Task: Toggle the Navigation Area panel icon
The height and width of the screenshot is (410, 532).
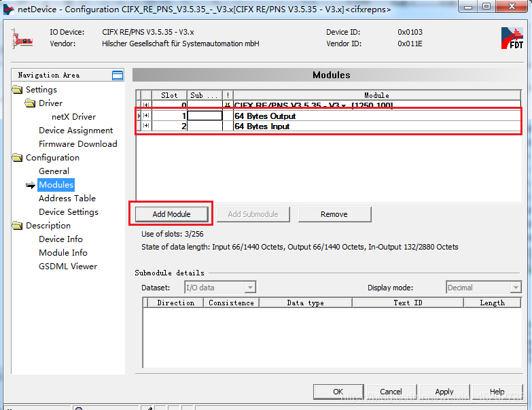Action: 118,75
